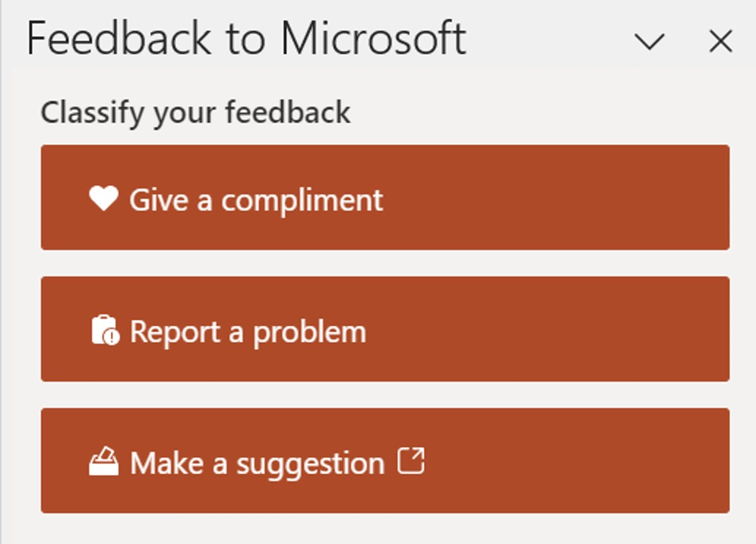Click the ballot box suggestion icon
This screenshot has height=544, width=756.
pyautogui.click(x=104, y=462)
